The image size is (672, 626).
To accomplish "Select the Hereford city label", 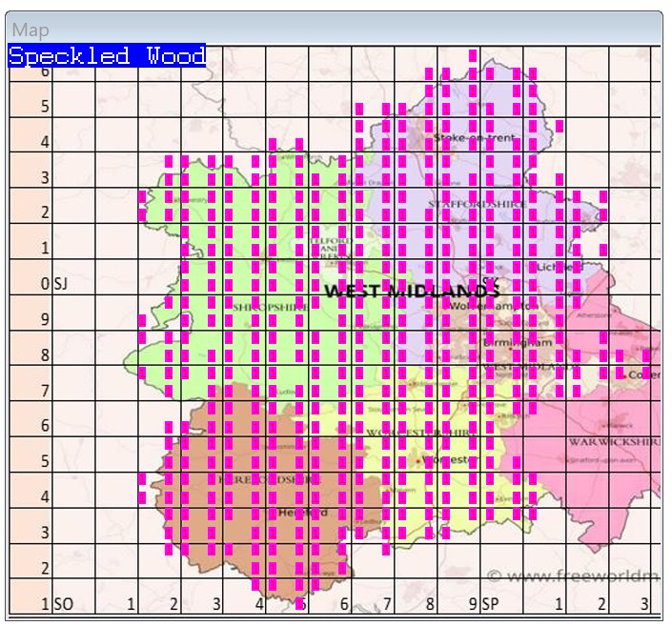I will [303, 513].
